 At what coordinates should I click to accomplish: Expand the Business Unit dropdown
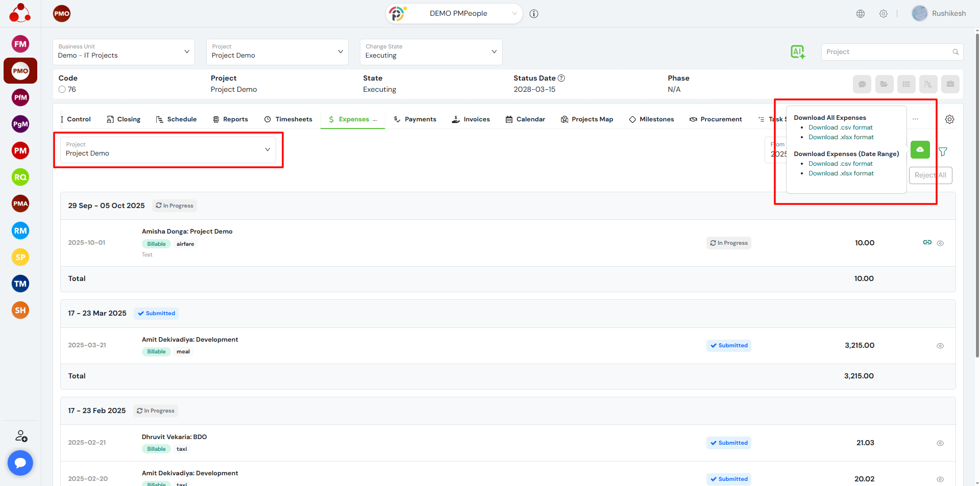point(124,52)
